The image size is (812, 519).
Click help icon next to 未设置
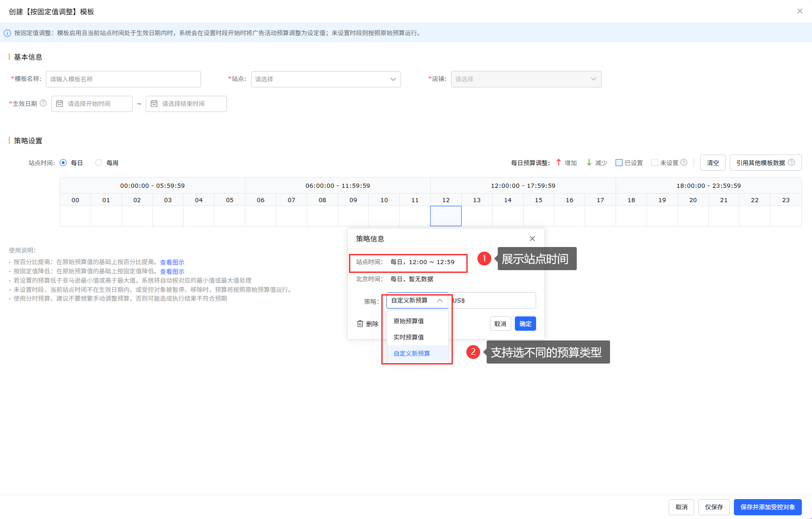[x=684, y=162]
